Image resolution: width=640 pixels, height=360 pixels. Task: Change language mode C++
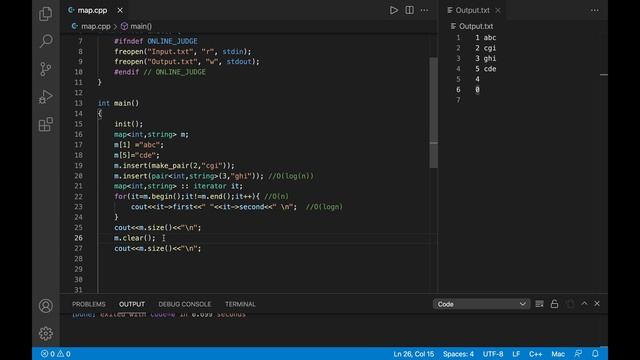(536, 354)
